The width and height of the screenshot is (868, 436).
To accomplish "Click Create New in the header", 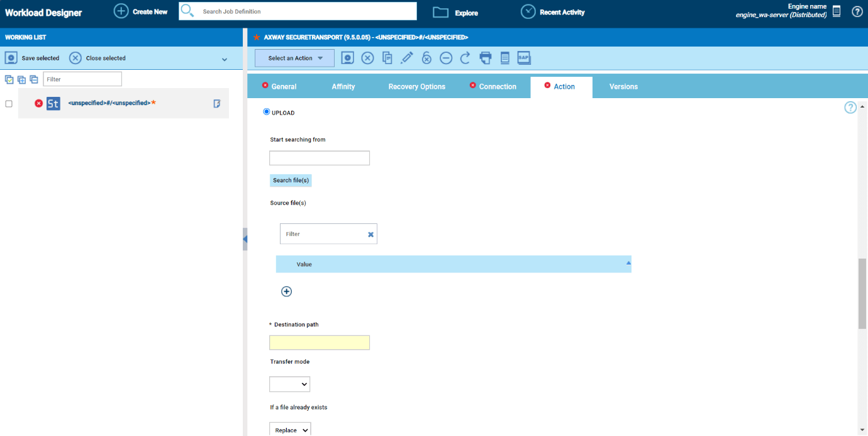I will point(141,11).
